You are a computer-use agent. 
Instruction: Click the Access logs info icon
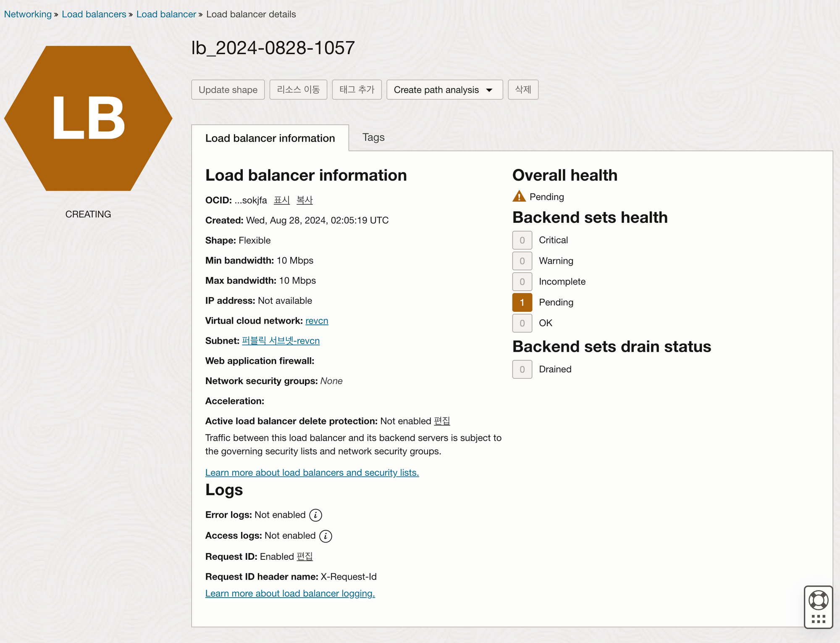(325, 536)
